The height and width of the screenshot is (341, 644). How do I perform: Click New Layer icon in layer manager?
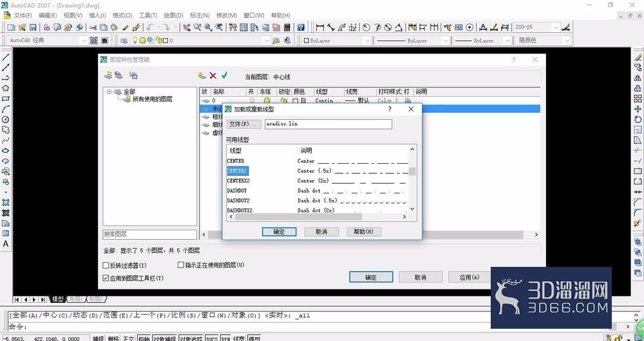point(202,75)
